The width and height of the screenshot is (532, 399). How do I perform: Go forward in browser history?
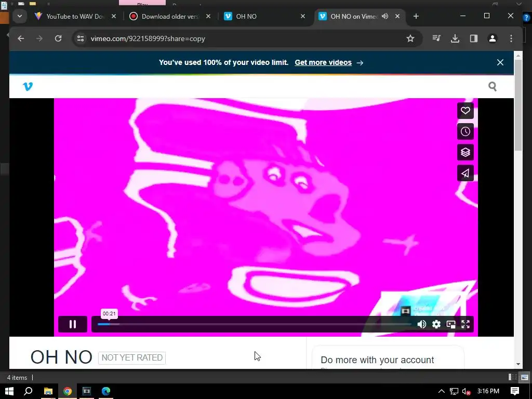pos(39,38)
